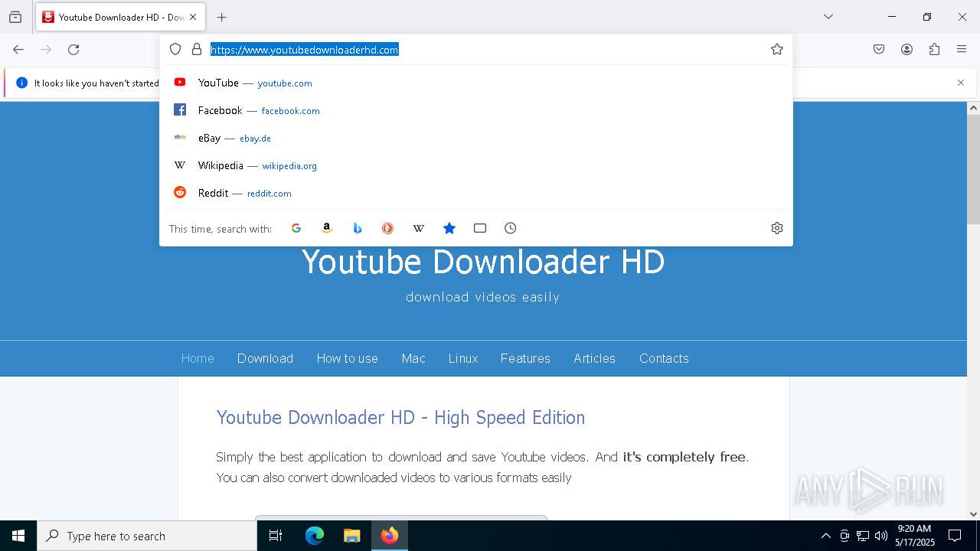Search bookmarks with star icon
Screen dimensions: 980x551
[x=449, y=228]
